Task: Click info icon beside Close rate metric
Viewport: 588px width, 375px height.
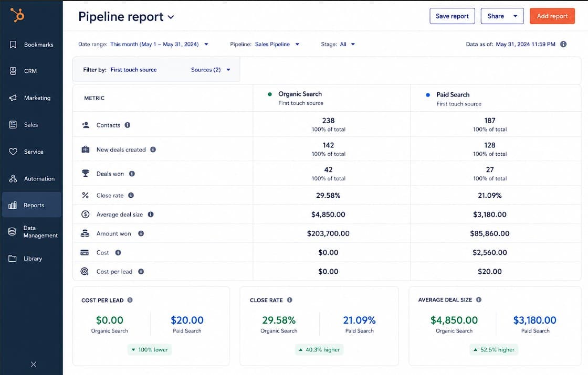Action: coord(131,195)
